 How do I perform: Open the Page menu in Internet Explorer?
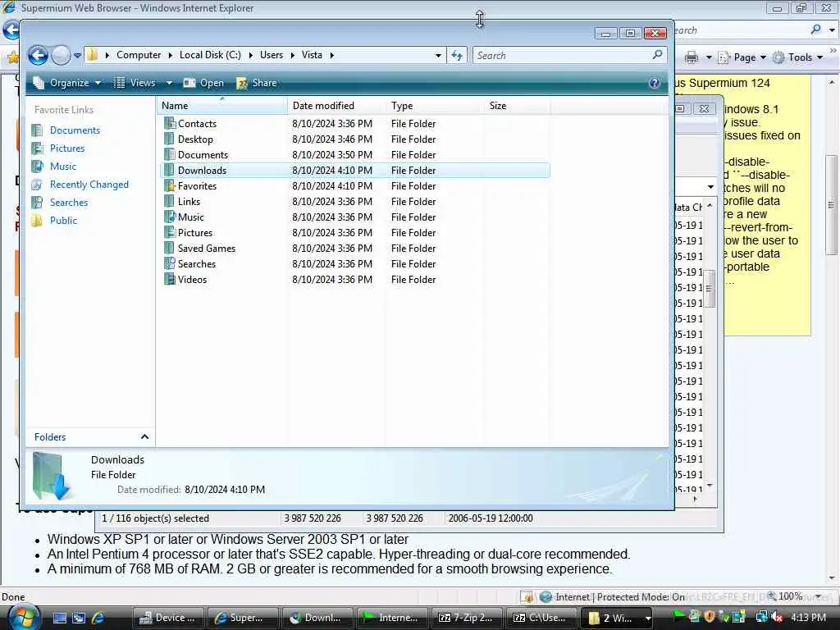coord(742,57)
